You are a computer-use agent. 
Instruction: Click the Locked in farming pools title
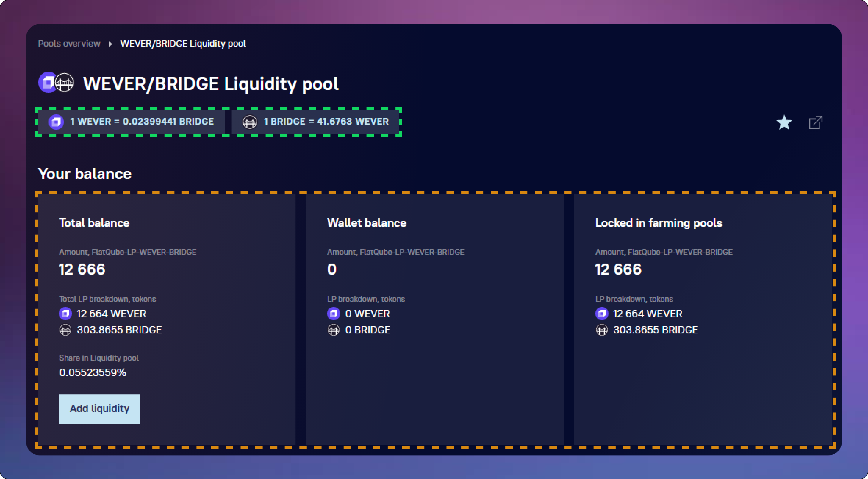659,223
